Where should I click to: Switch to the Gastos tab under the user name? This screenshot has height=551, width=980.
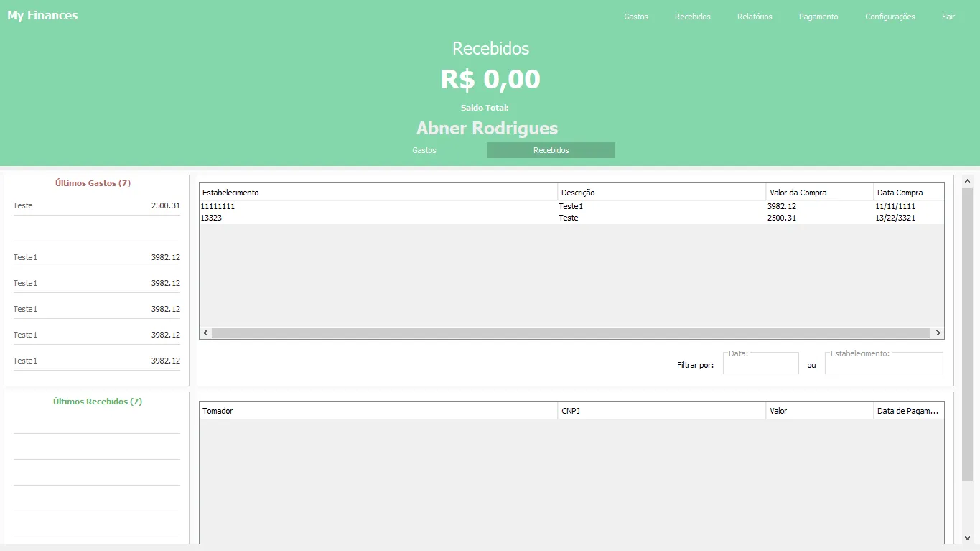tap(424, 150)
